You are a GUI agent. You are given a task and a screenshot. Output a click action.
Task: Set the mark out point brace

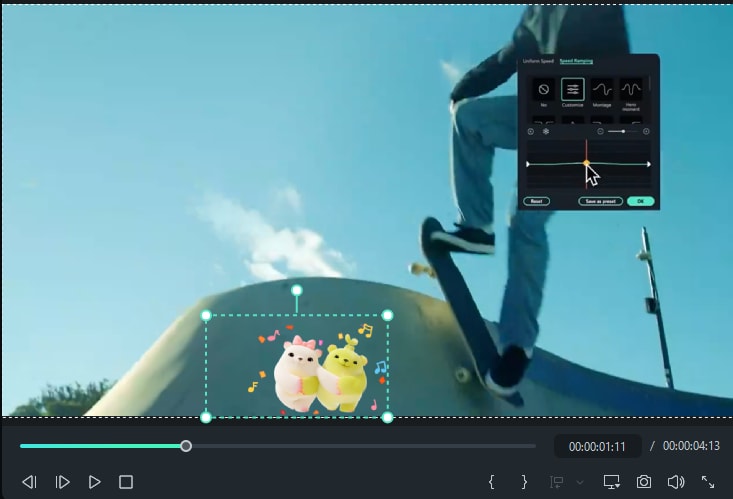(x=525, y=482)
